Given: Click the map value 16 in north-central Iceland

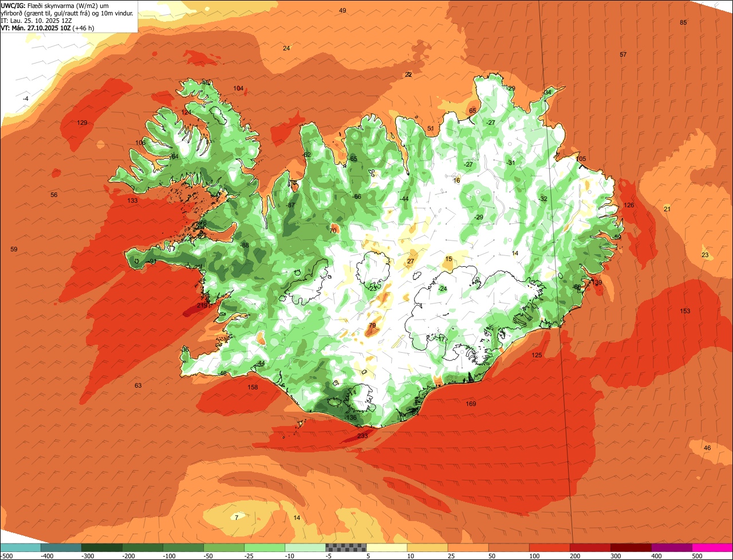Looking at the screenshot, I should [x=456, y=180].
